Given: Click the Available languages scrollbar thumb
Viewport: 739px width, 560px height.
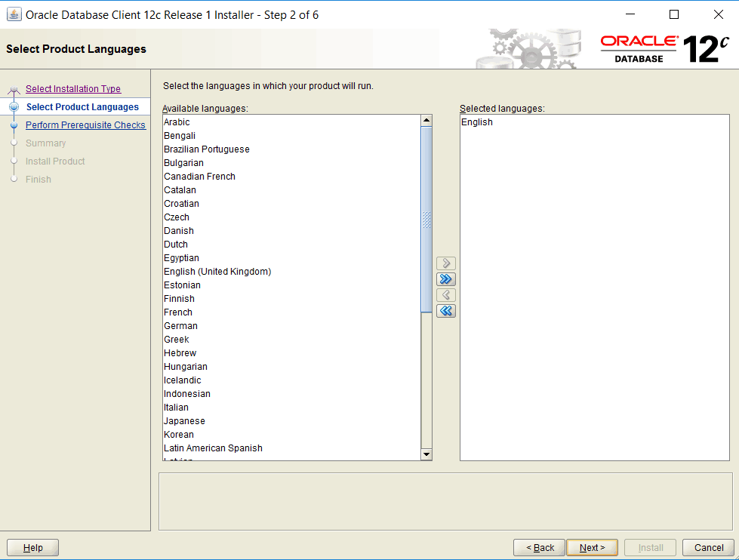Looking at the screenshot, I should click(426, 219).
